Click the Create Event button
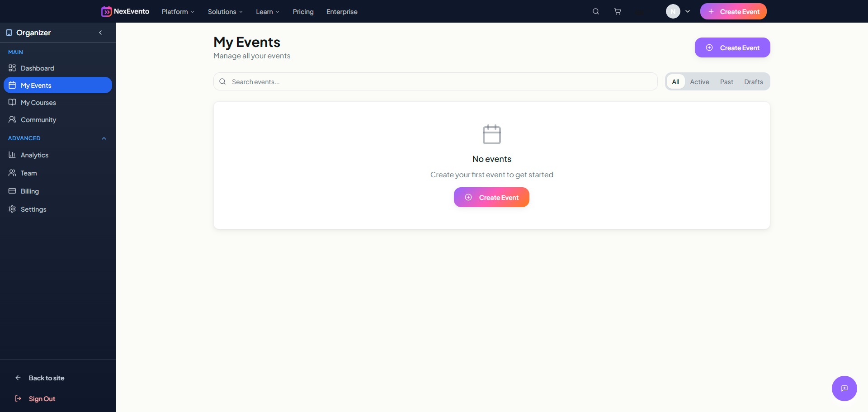Screen dimensions: 868x412 point(732,47)
